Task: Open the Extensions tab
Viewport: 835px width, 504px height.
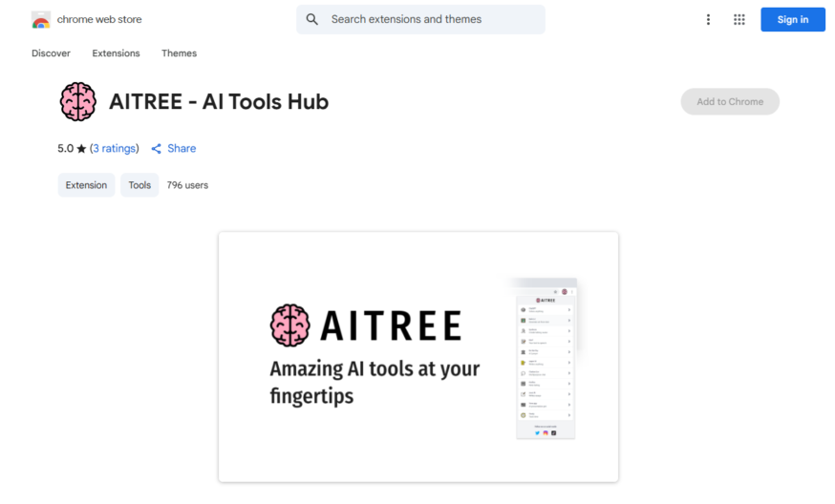Action: click(x=117, y=53)
